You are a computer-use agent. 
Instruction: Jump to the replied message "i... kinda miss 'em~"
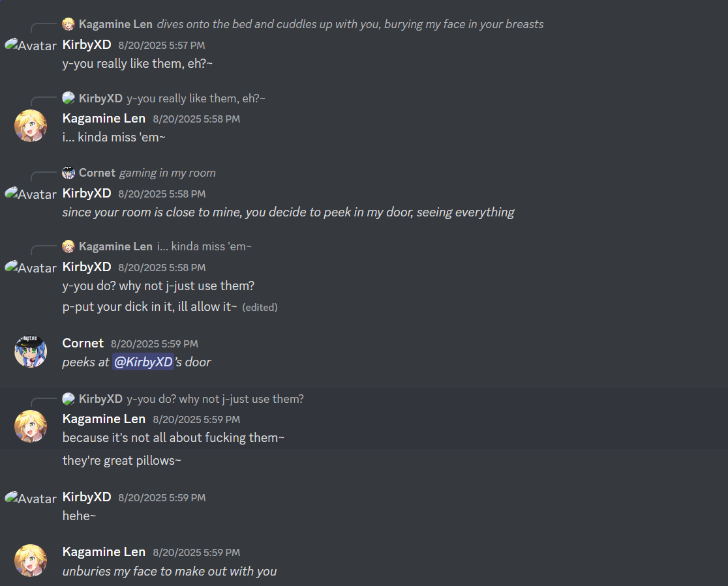204,246
